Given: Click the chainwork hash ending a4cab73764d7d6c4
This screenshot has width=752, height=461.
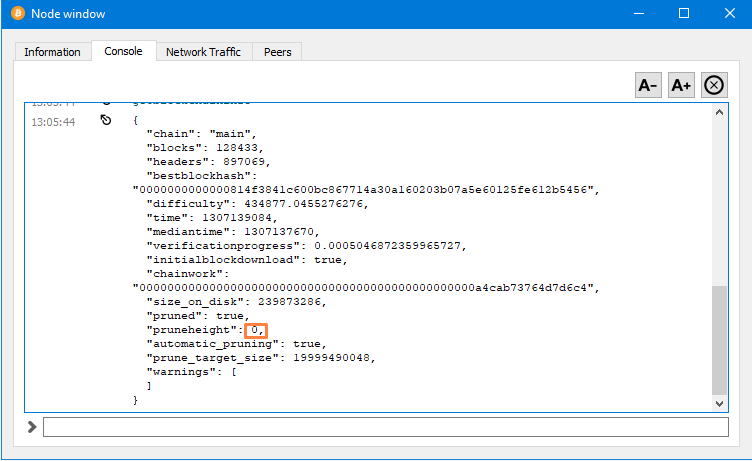Looking at the screenshot, I should pyautogui.click(x=366, y=288).
